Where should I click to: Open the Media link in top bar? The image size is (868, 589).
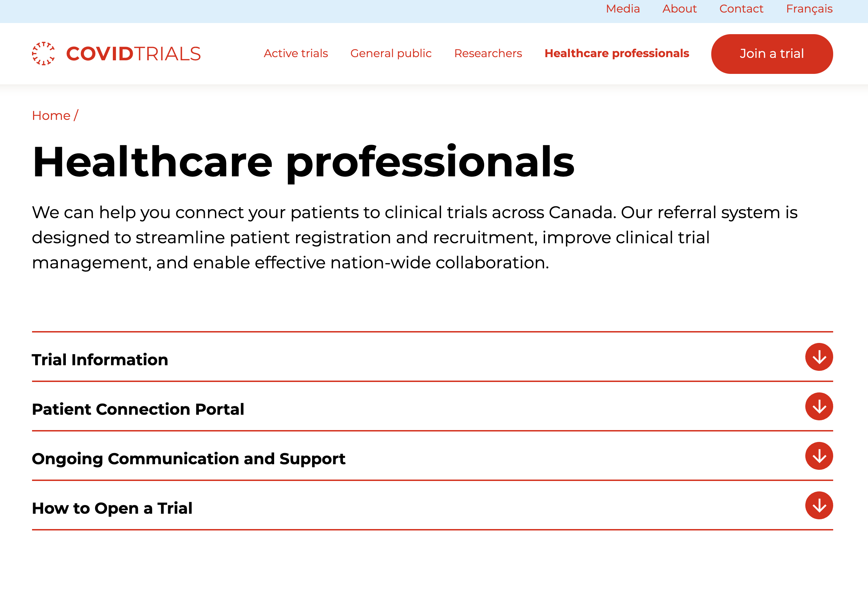pyautogui.click(x=623, y=9)
